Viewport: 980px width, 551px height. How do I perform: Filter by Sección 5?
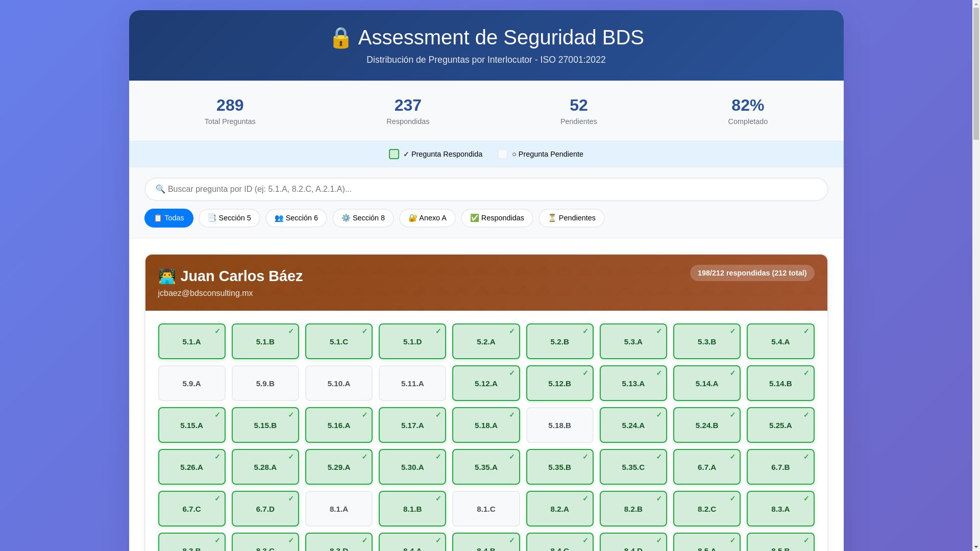(229, 218)
